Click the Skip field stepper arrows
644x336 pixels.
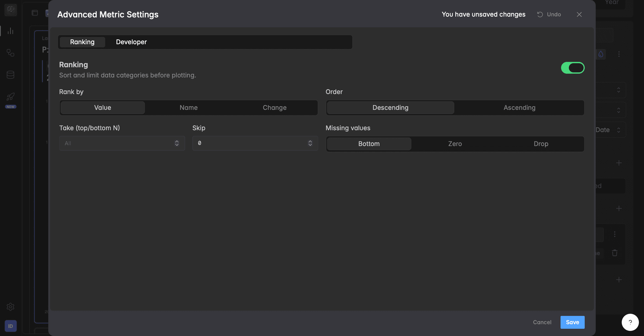point(310,143)
